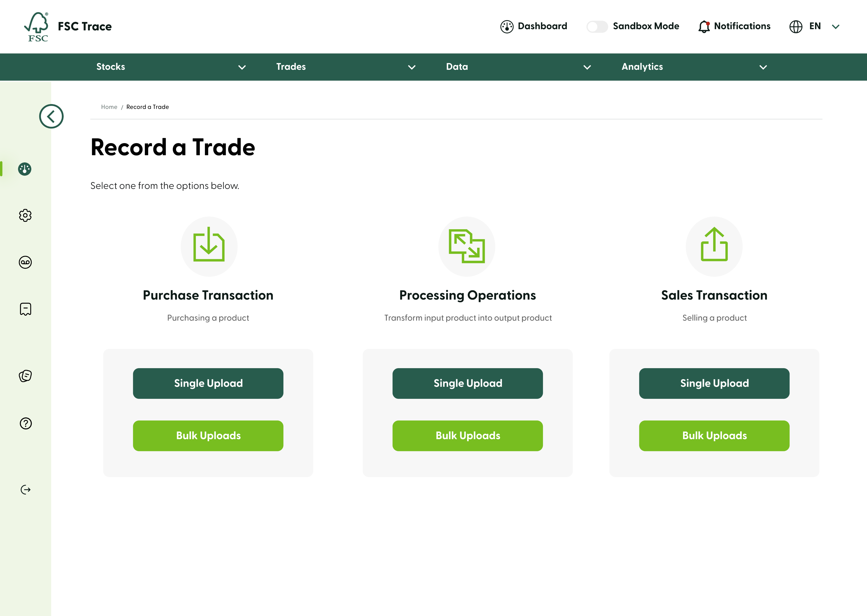Expand the EN language dropdown
The height and width of the screenshot is (616, 867).
coord(835,27)
